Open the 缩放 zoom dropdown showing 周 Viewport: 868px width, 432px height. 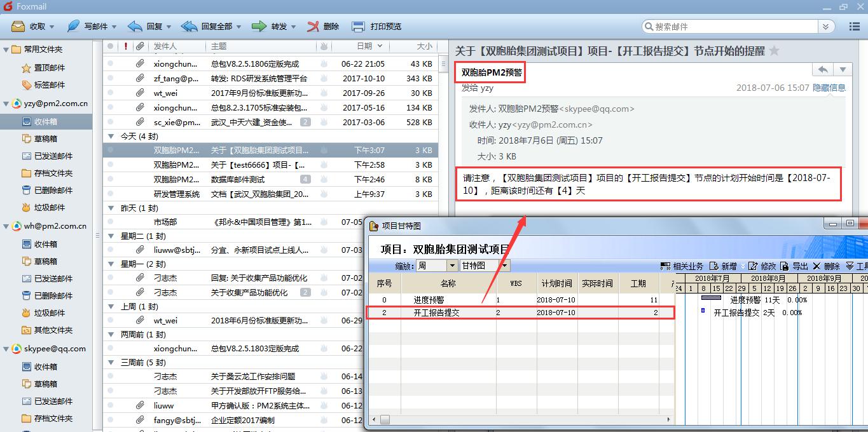[x=452, y=266]
